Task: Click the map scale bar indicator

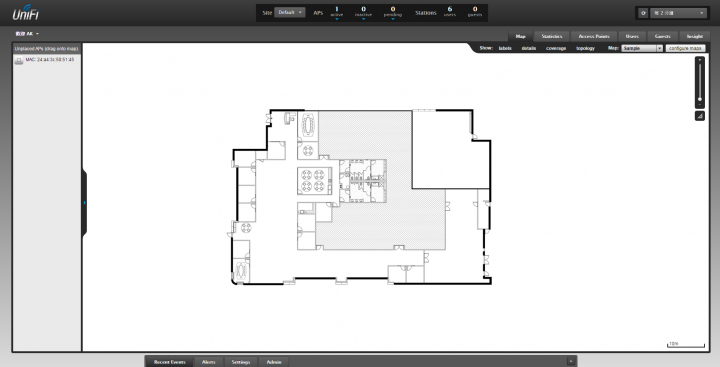Action: coord(686,344)
